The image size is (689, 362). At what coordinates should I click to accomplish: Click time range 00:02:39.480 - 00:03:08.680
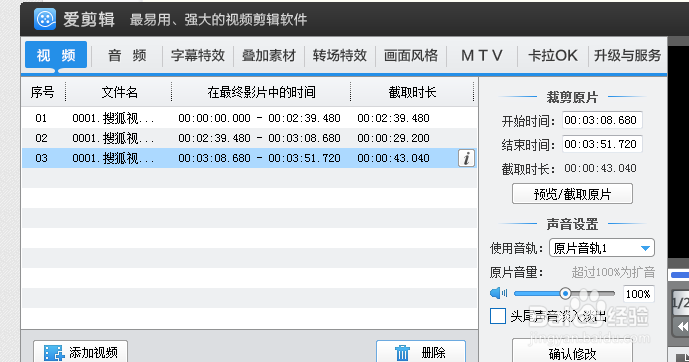259,138
